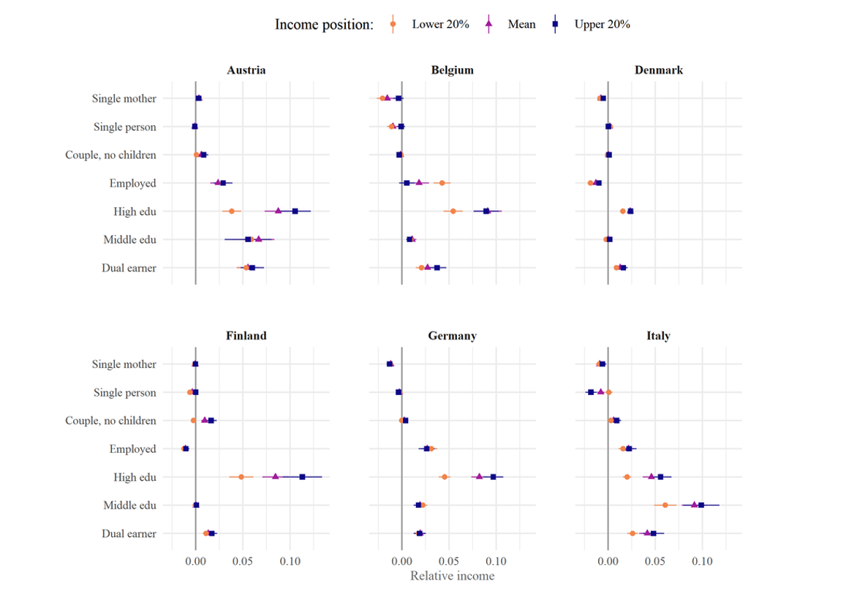Select Finland's High edu Mean triangle marker

[x=276, y=476]
